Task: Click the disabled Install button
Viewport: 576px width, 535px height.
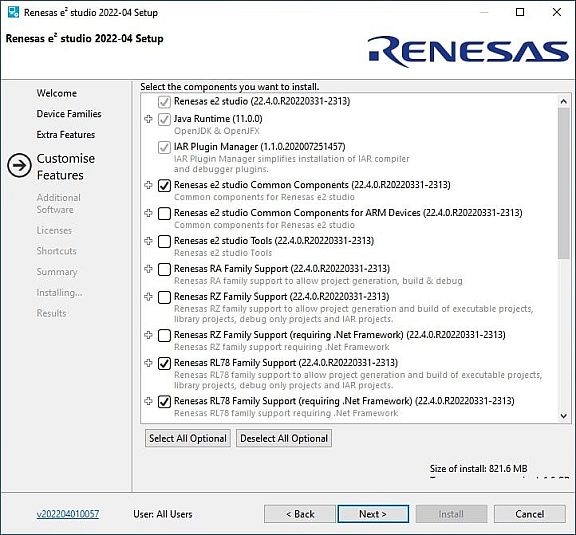Action: 451,514
